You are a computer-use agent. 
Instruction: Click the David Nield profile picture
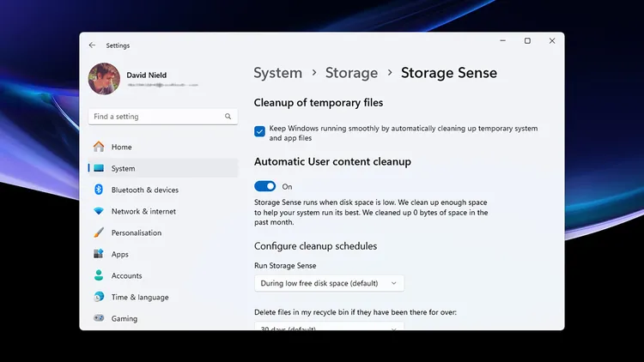click(104, 80)
